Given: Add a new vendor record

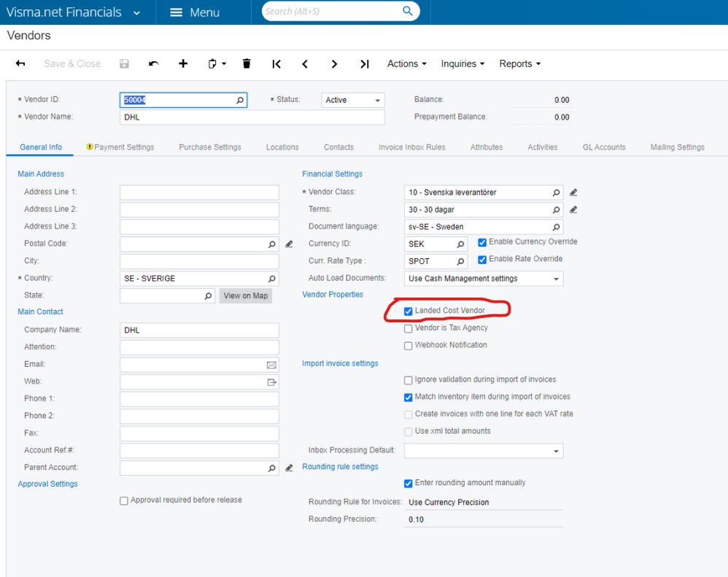Looking at the screenshot, I should click(x=183, y=63).
